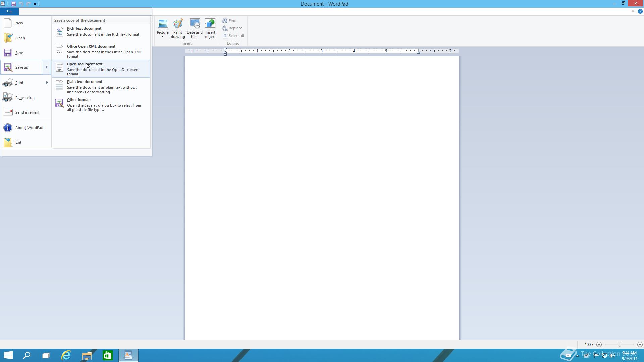Viewport: 644px width, 362px height.
Task: Click the zoom out minus button
Action: 599,345
